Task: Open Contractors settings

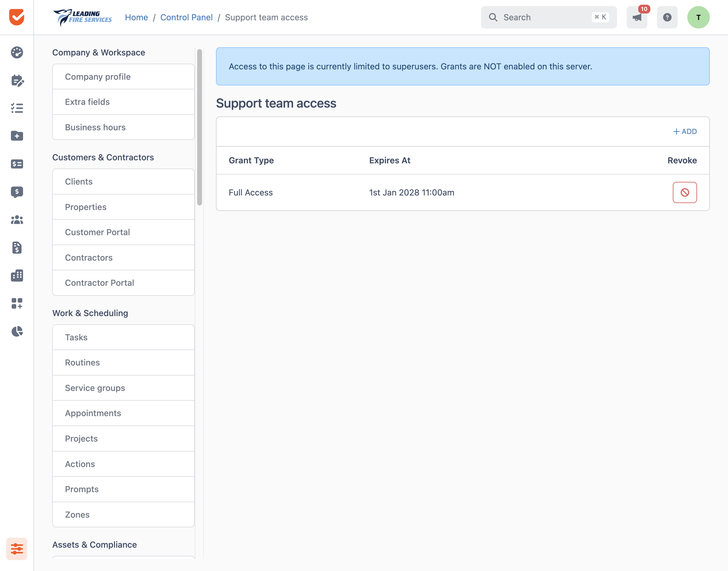Action: pyautogui.click(x=123, y=257)
